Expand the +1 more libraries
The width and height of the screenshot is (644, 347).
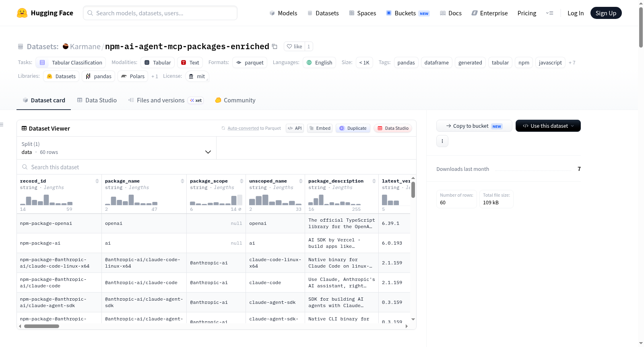[155, 76]
